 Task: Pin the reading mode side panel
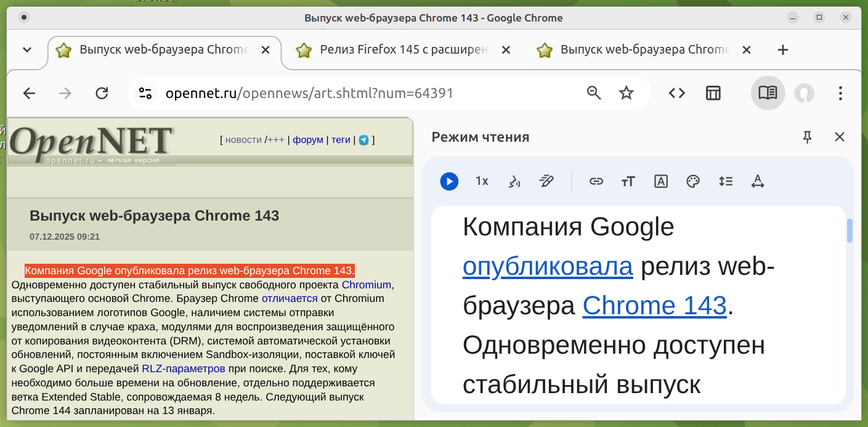(x=808, y=137)
